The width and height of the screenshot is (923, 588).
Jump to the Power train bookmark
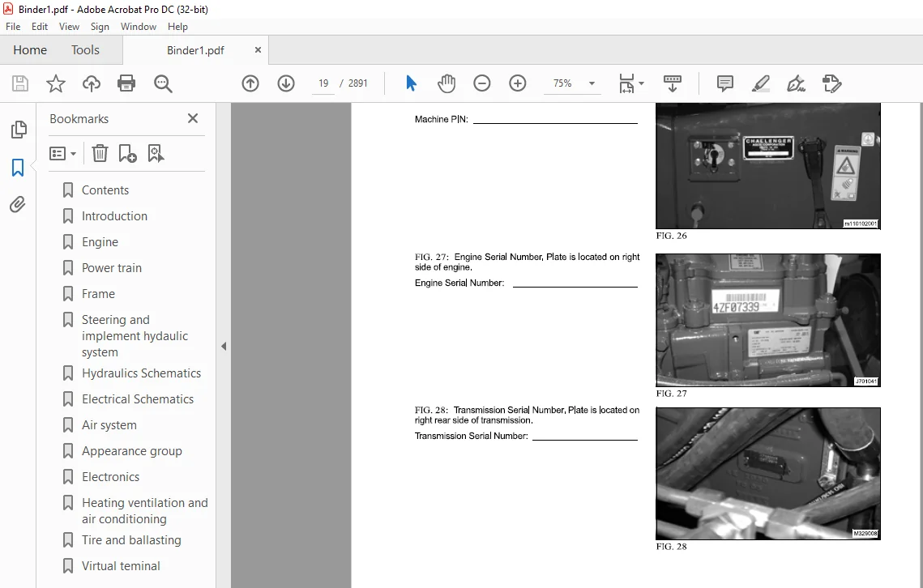(x=112, y=268)
